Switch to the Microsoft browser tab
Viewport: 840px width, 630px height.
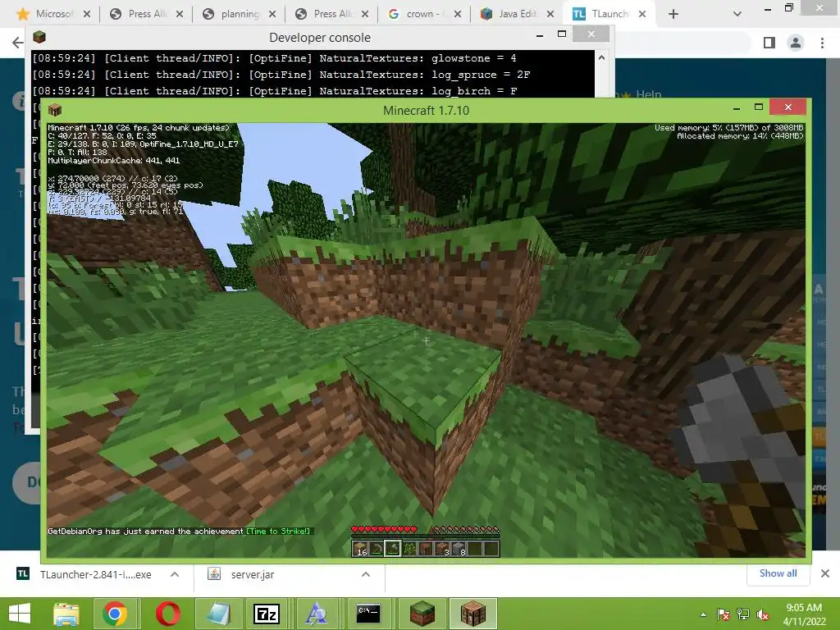pyautogui.click(x=53, y=14)
